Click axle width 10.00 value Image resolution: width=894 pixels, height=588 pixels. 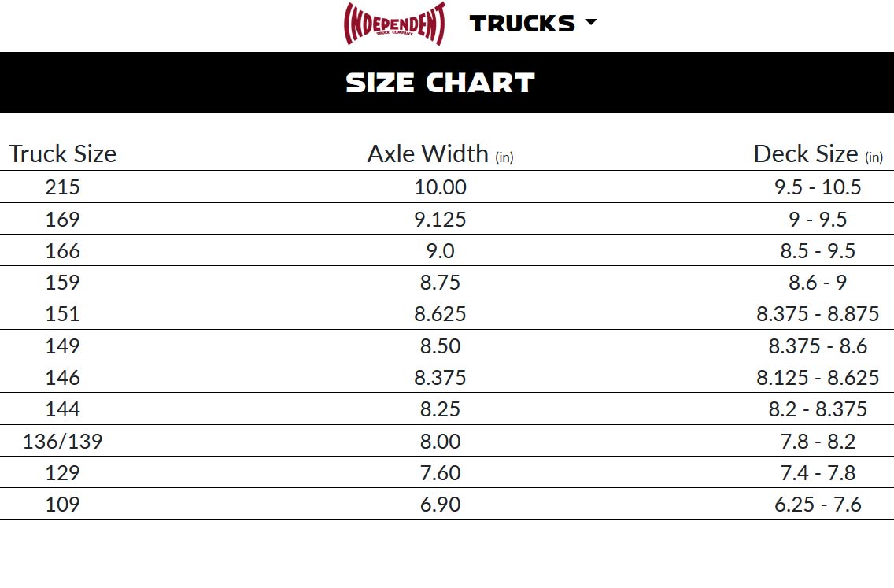point(440,187)
